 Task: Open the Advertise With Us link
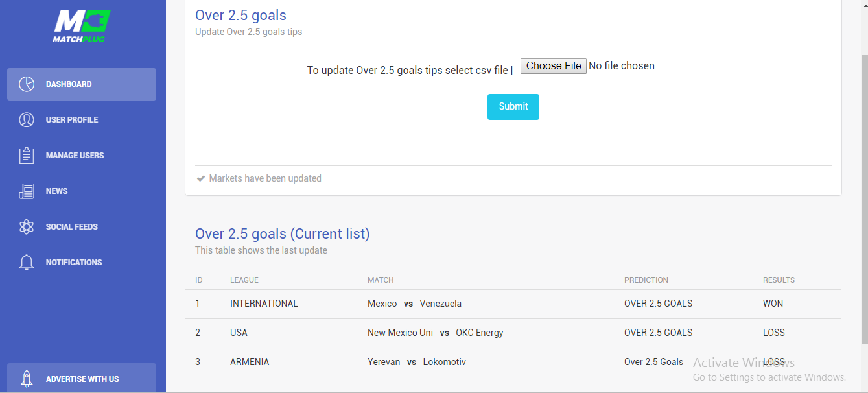(x=82, y=378)
